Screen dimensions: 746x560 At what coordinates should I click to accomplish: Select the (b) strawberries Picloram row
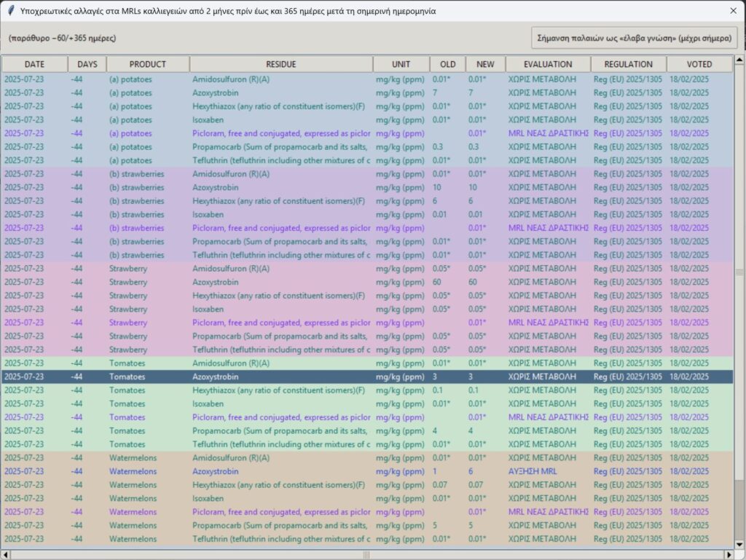pos(367,228)
